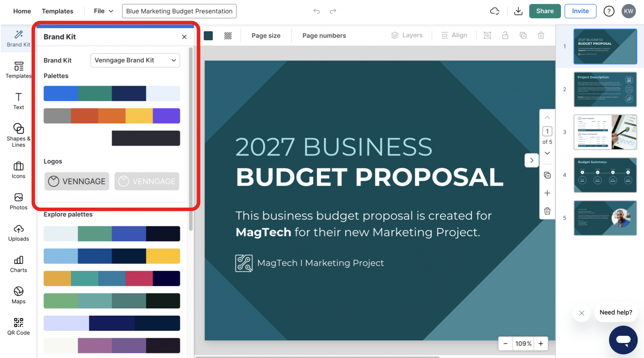Open the Charts panel in the sidebar
644x358 pixels.
click(18, 264)
